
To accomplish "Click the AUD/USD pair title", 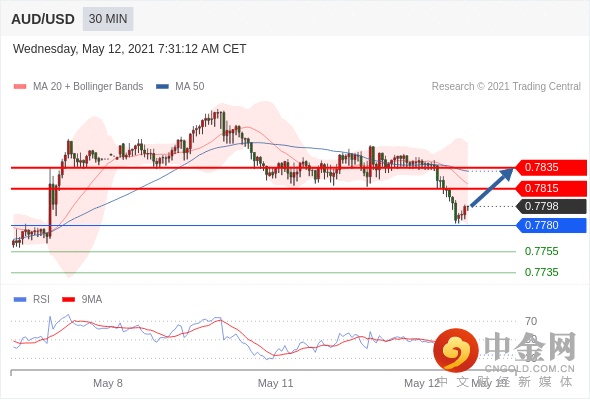I will pyautogui.click(x=43, y=19).
